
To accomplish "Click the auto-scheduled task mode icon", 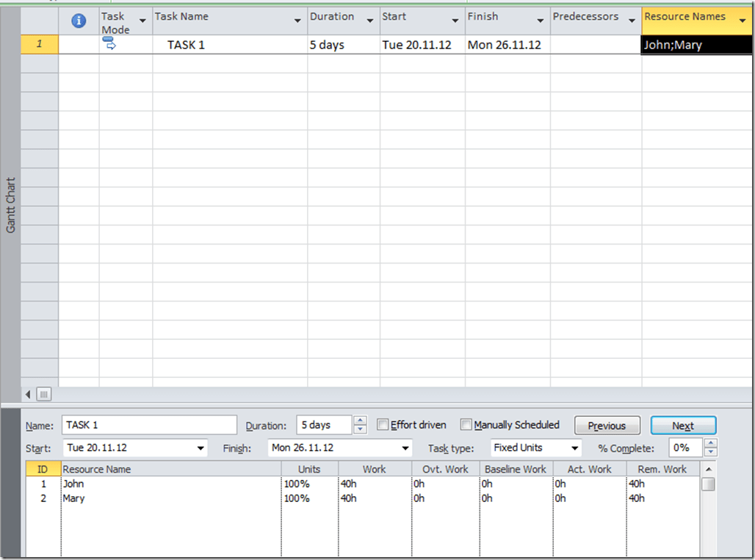I will click(x=109, y=45).
